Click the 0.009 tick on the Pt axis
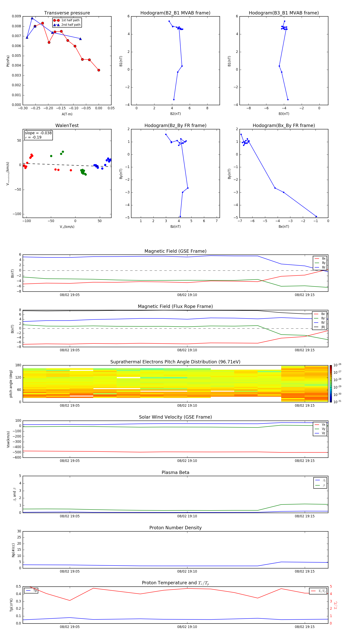Viewport: 351px width, 644px height. (x=17, y=17)
